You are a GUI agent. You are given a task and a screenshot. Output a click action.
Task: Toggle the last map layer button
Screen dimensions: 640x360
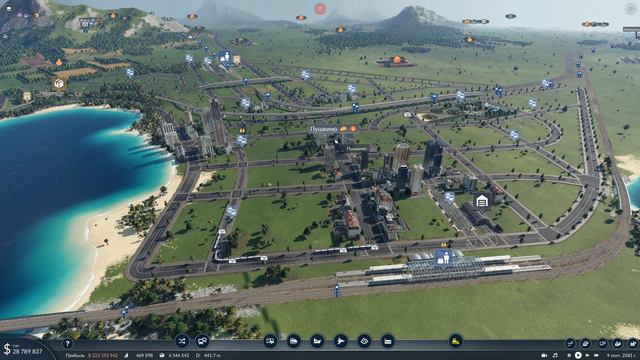tap(633, 344)
